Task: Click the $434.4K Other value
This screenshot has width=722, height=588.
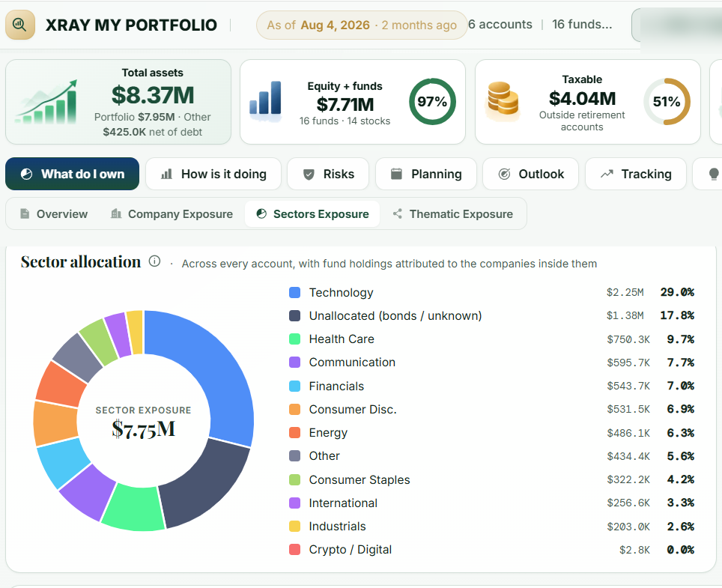Action: (x=628, y=456)
